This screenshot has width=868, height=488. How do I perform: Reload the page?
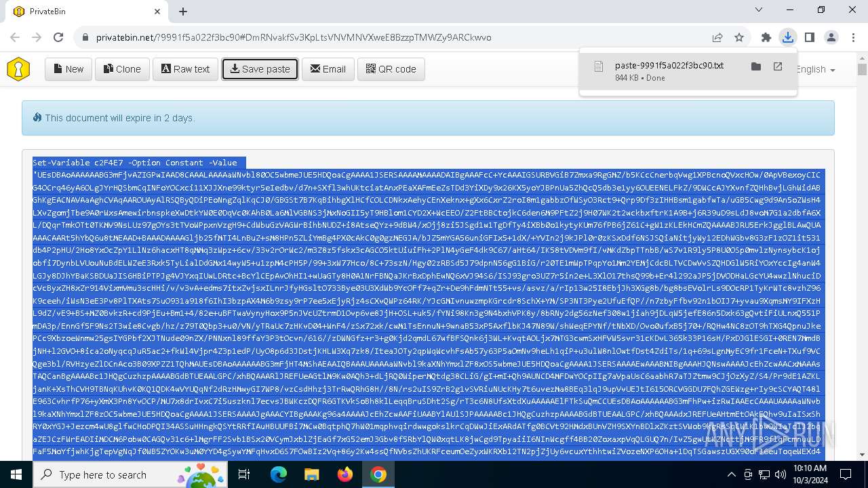(x=58, y=38)
